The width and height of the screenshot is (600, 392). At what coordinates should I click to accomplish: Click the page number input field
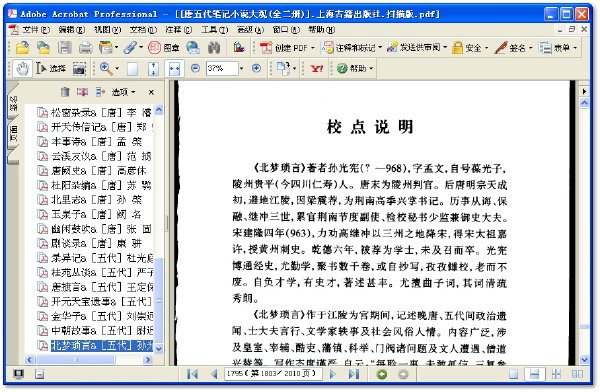click(273, 374)
